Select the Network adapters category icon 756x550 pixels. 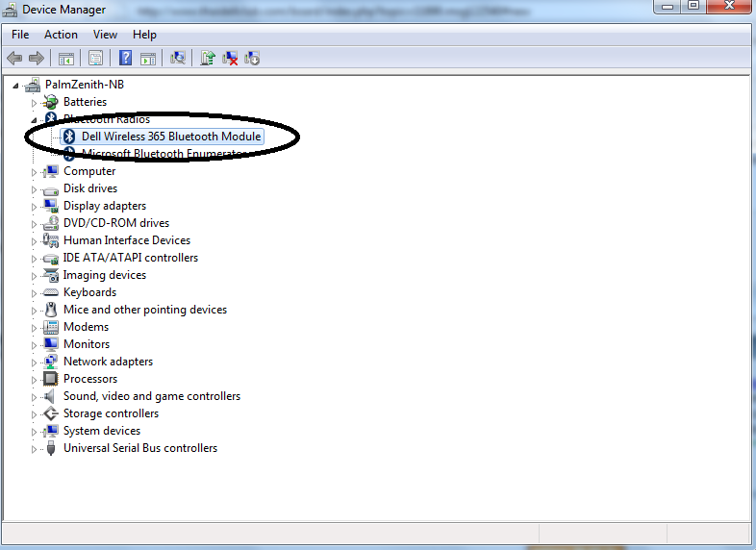(x=51, y=362)
